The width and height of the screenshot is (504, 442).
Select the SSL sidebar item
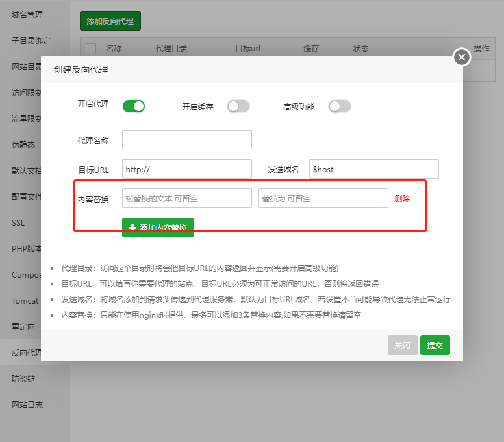[x=18, y=222]
